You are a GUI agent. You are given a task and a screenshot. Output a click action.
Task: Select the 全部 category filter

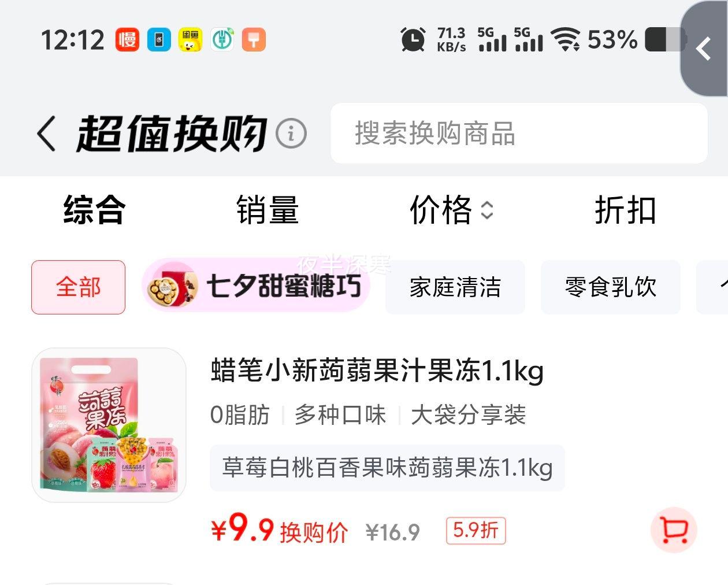pyautogui.click(x=78, y=287)
